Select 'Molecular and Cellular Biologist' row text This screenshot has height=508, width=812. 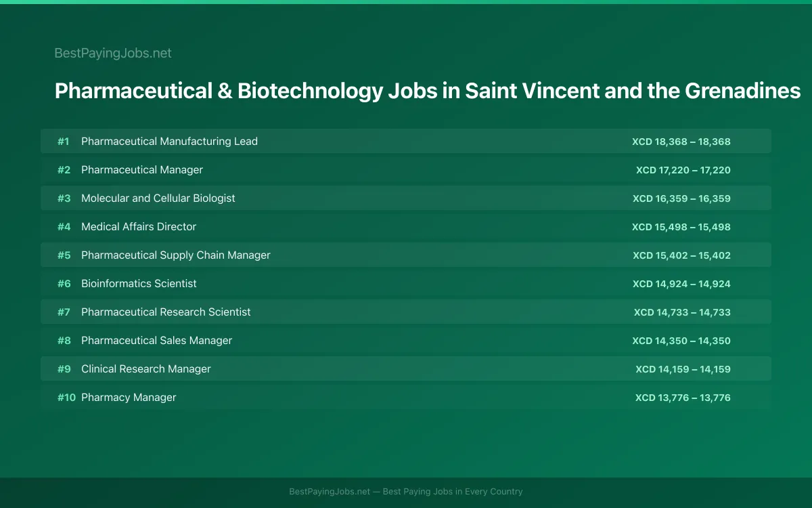[158, 198]
